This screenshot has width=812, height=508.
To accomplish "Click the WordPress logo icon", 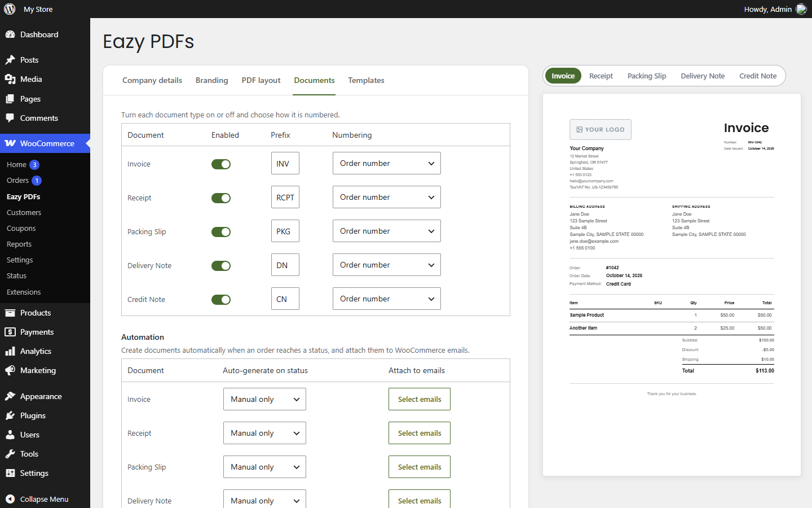I will coord(10,9).
